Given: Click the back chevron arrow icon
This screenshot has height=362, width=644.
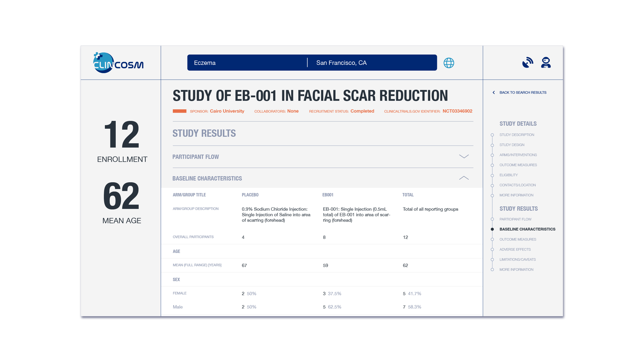Looking at the screenshot, I should tap(494, 92).
